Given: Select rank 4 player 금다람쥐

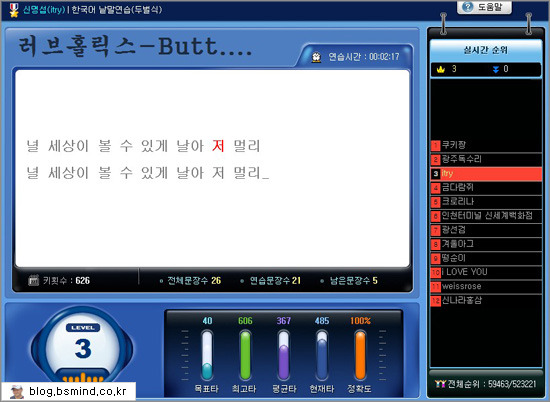Looking at the screenshot, I should [486, 188].
